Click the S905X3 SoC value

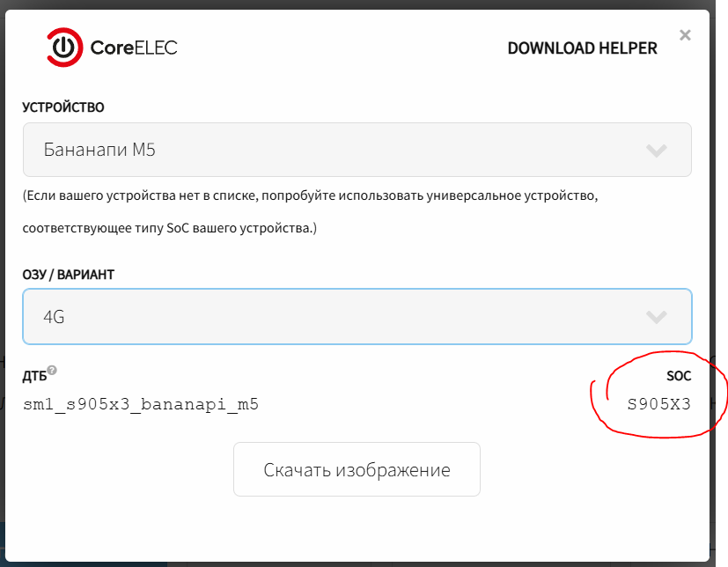tap(658, 405)
